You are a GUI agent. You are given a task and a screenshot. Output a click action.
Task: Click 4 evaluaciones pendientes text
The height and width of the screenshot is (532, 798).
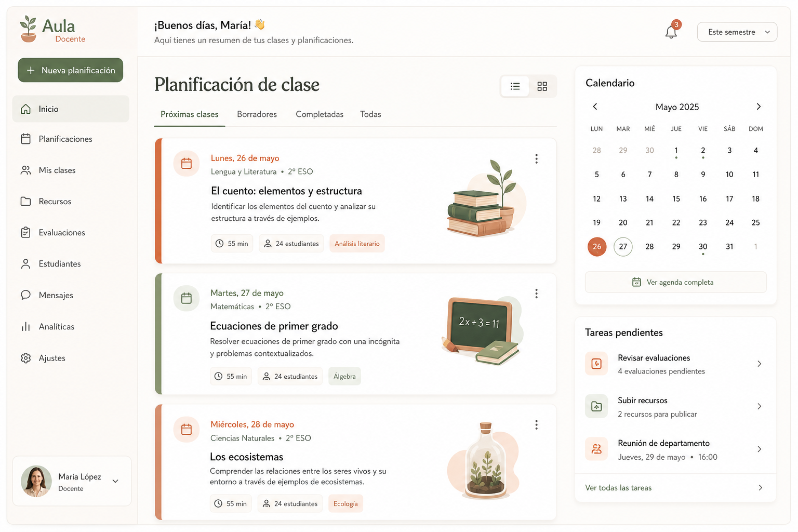(661, 371)
